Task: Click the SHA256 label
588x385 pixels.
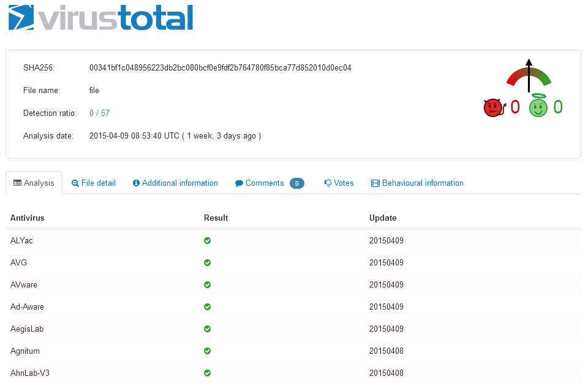Action: point(39,68)
